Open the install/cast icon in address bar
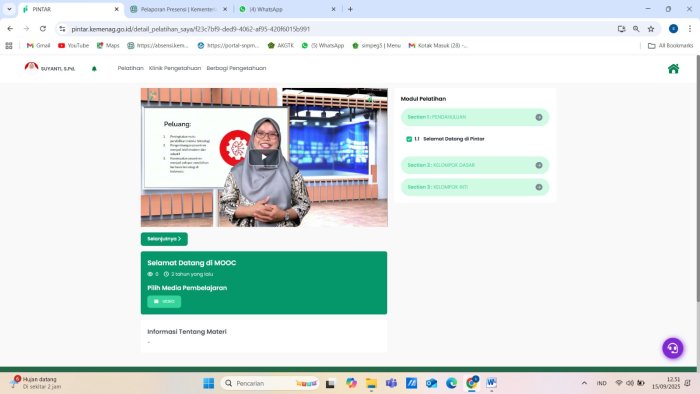Image resolution: width=700 pixels, height=394 pixels. tap(621, 29)
